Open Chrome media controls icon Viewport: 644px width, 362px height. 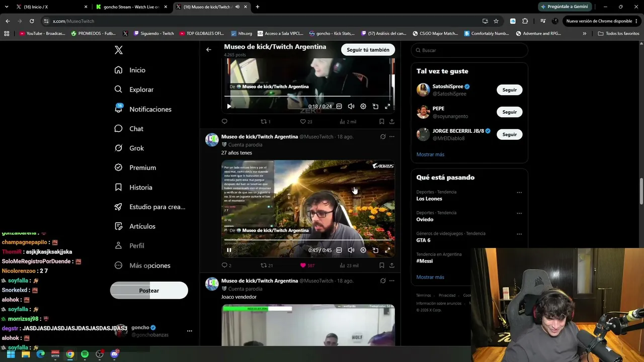point(543,21)
